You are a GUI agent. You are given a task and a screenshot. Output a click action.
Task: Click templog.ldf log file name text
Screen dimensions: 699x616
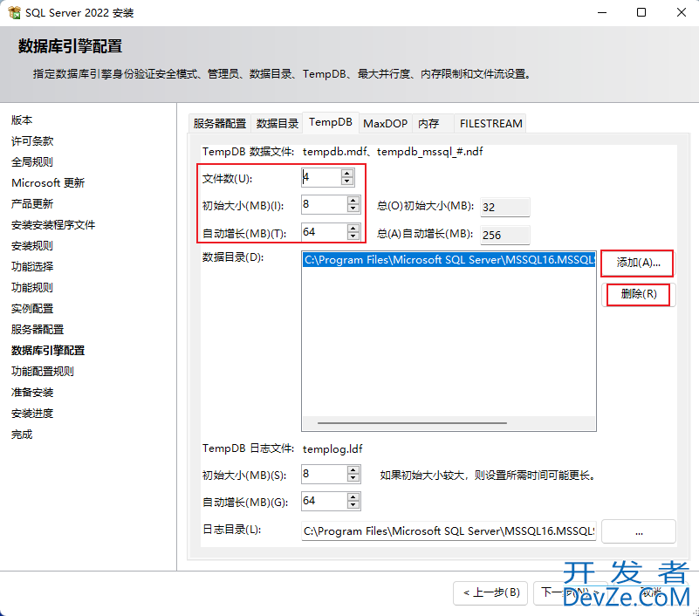click(332, 448)
